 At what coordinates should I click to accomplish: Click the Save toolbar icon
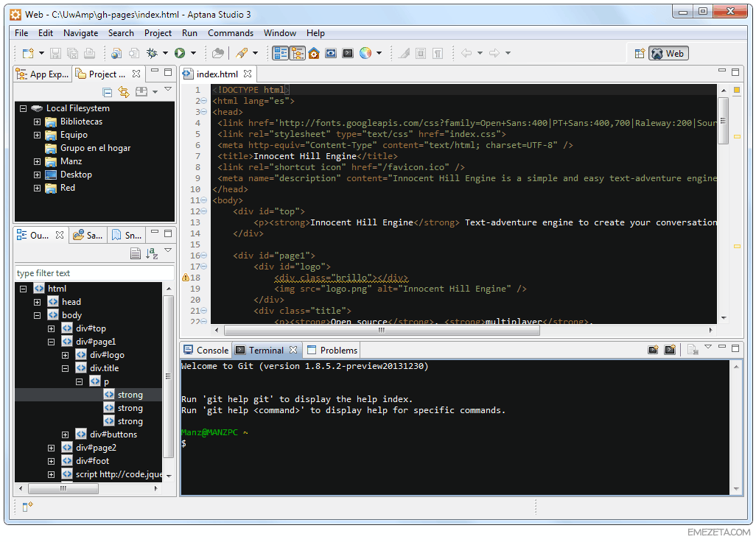(x=56, y=53)
